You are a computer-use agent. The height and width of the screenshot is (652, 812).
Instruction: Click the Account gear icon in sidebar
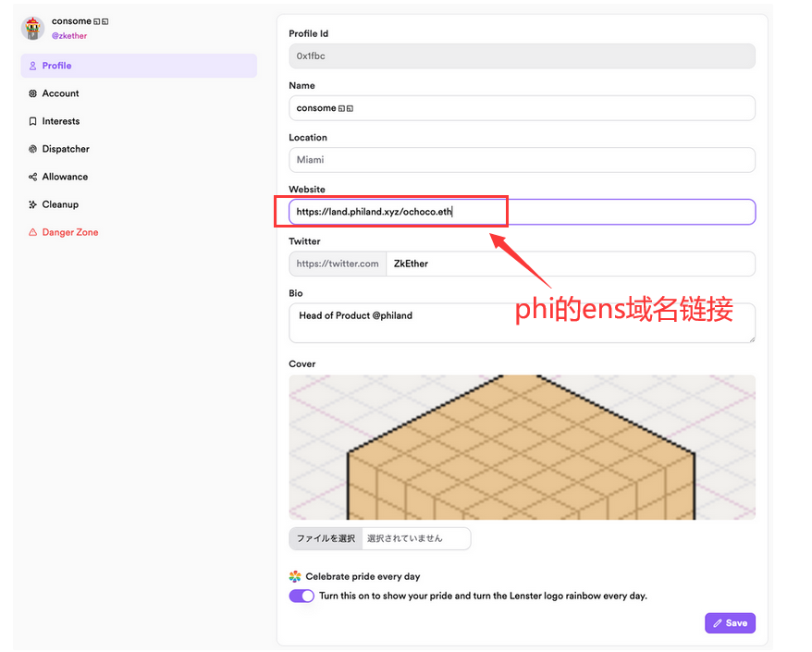click(x=33, y=93)
